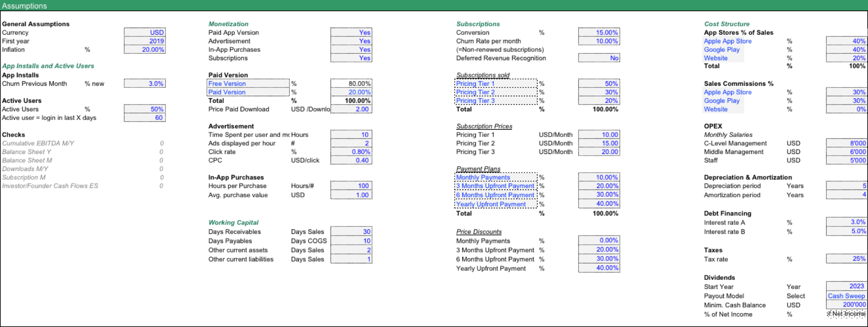Click Apple App Store label under App Stores % of Sales
Screen dimensions: 868x327
(728, 41)
